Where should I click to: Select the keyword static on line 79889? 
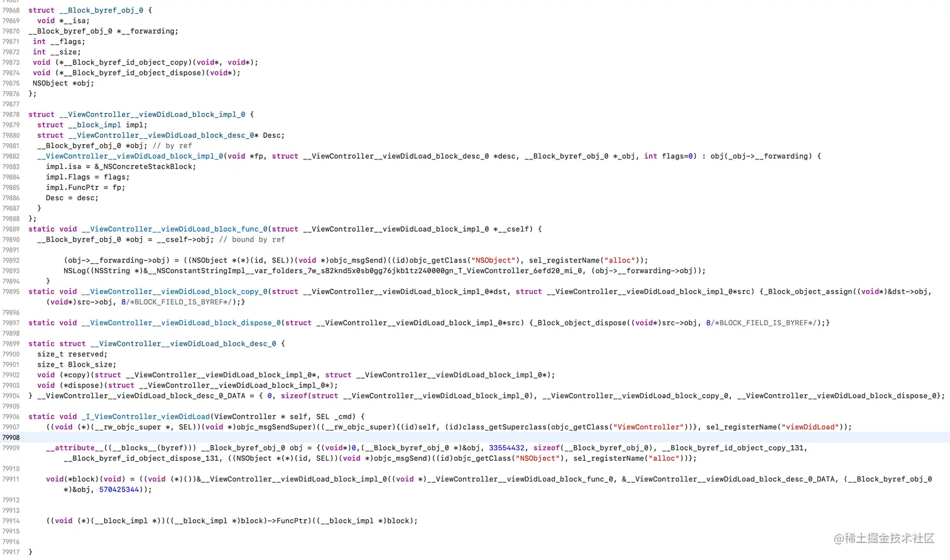point(41,229)
